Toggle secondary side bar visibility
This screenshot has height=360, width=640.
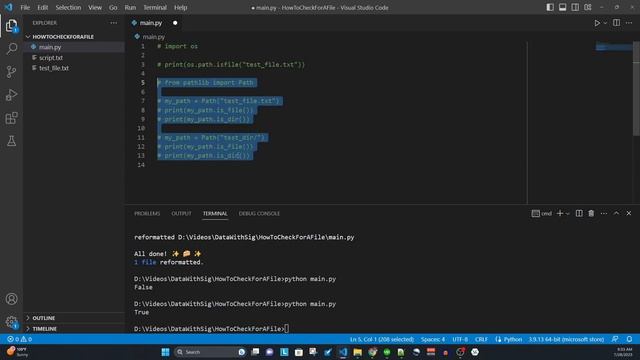pyautogui.click(x=575, y=7)
